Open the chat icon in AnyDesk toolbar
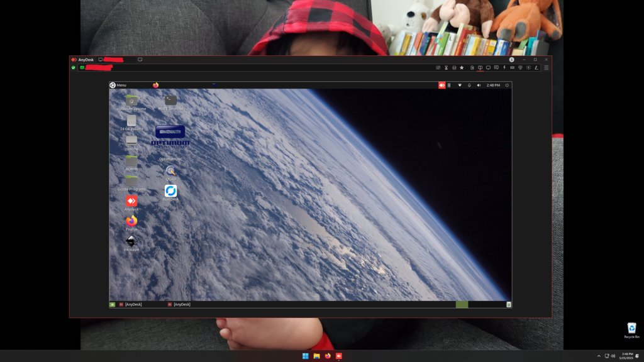This screenshot has width=644, height=362. (x=496, y=68)
